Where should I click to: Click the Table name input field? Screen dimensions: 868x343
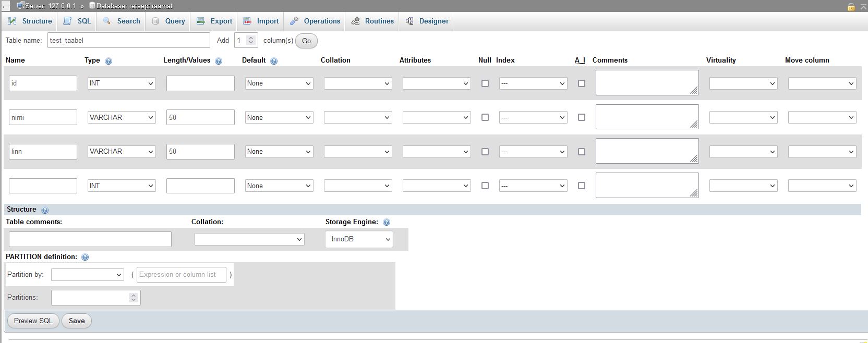click(x=128, y=41)
